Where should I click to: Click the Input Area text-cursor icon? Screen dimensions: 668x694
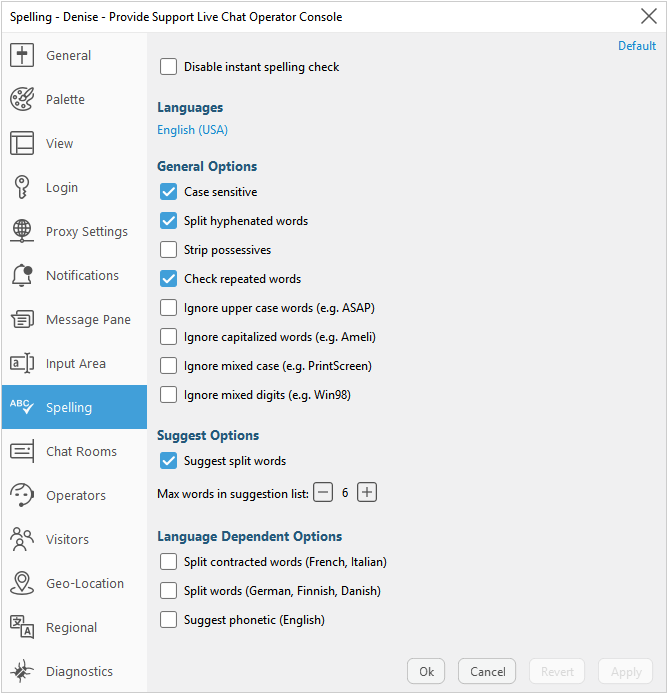coord(22,363)
